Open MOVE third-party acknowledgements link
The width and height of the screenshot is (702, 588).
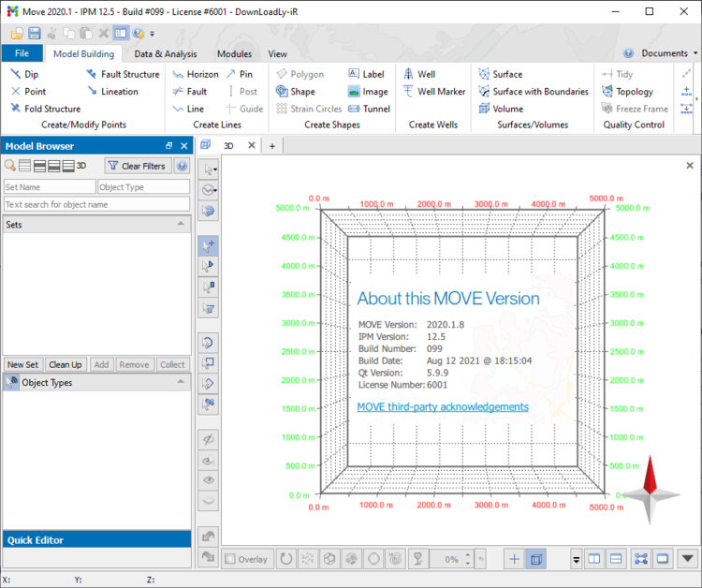tap(443, 407)
